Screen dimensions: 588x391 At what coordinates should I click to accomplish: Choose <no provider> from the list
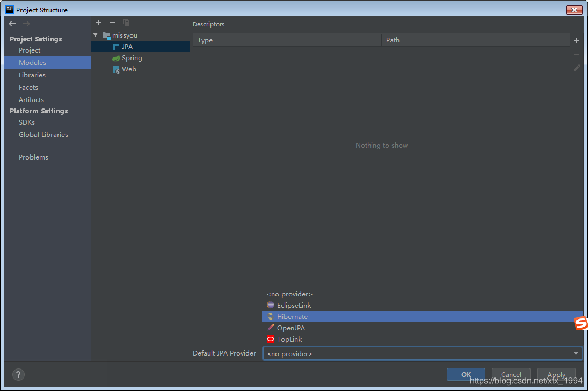click(x=423, y=294)
